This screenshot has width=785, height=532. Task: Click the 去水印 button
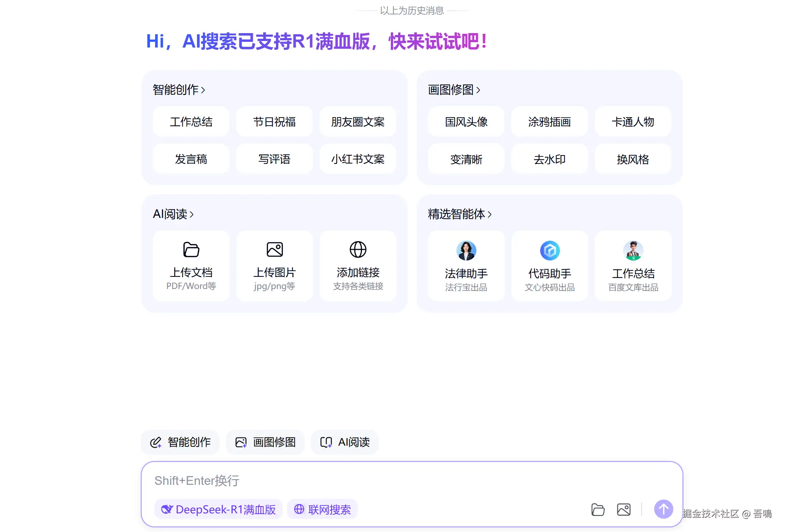[550, 159]
